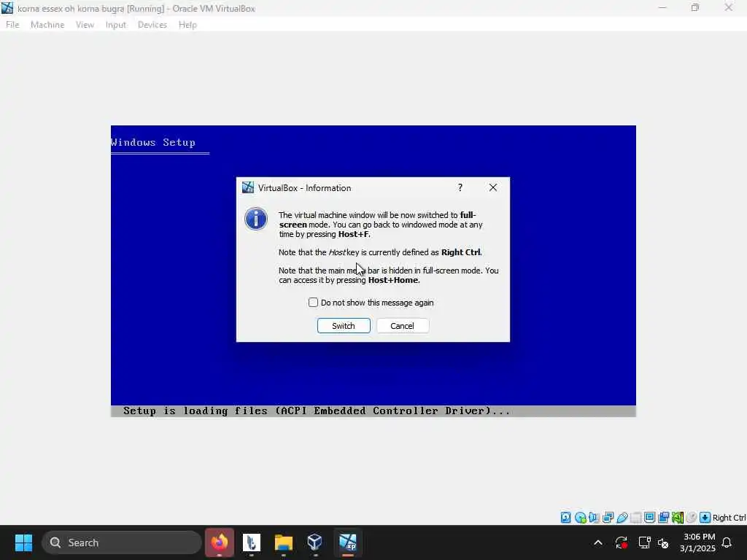Click the Cancel button

tap(403, 326)
